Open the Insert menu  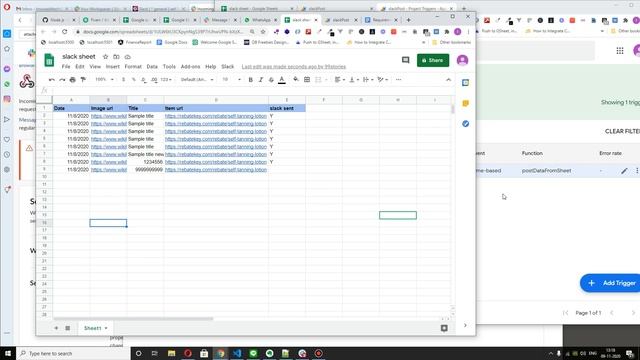pyautogui.click(x=113, y=67)
